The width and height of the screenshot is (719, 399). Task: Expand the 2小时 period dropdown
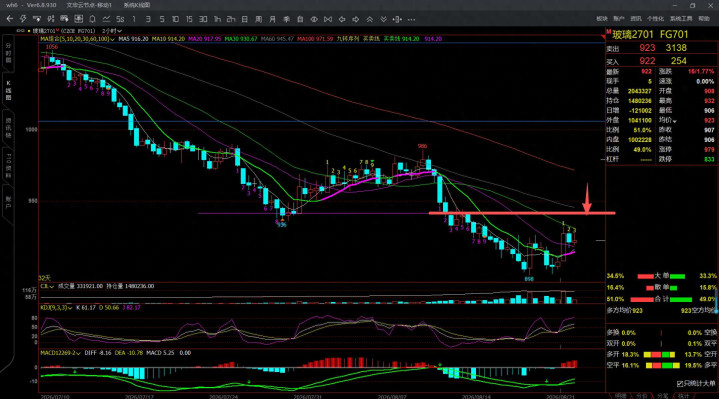(x=111, y=31)
